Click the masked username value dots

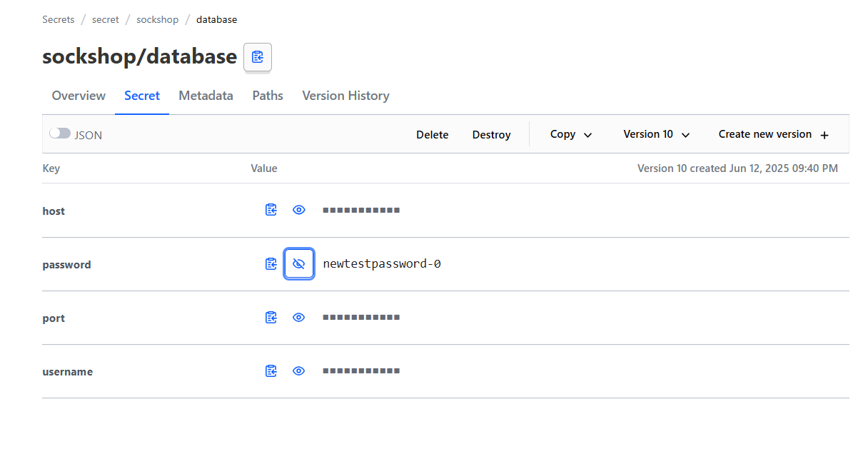click(361, 371)
